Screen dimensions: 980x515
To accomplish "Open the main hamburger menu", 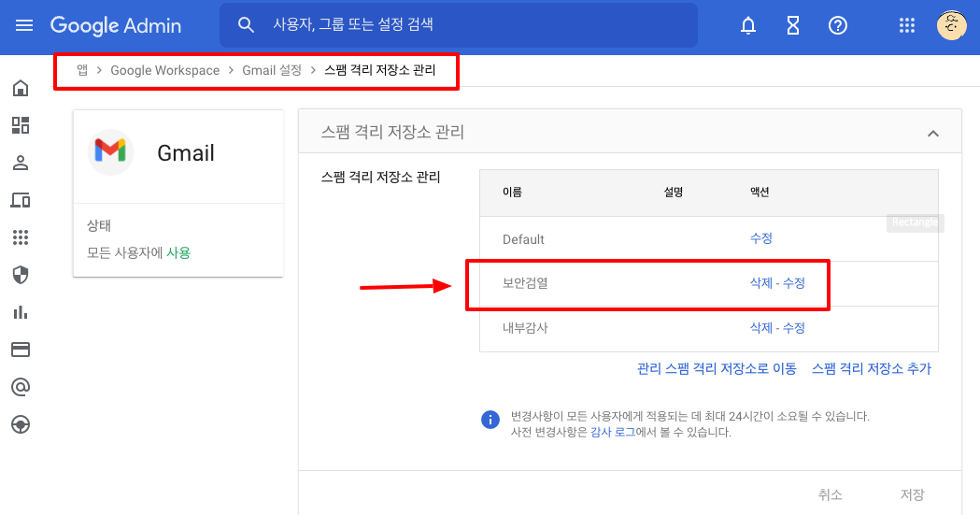I will click(x=24, y=25).
